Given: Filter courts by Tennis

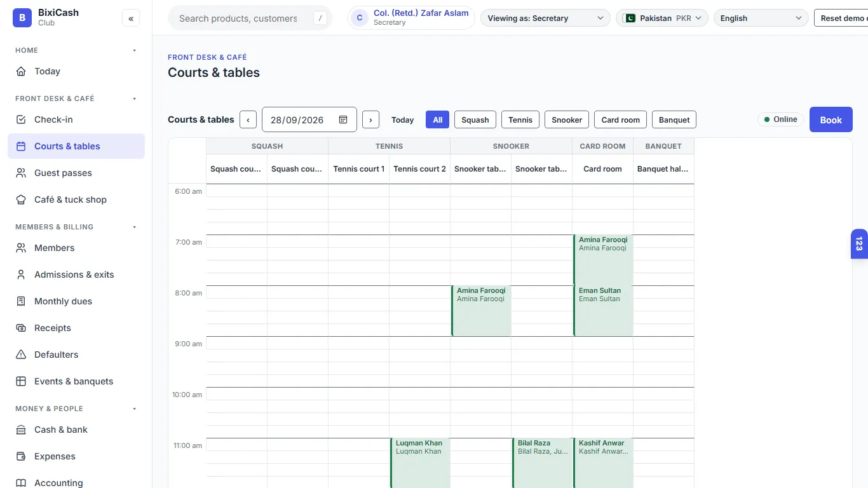Looking at the screenshot, I should coord(520,119).
